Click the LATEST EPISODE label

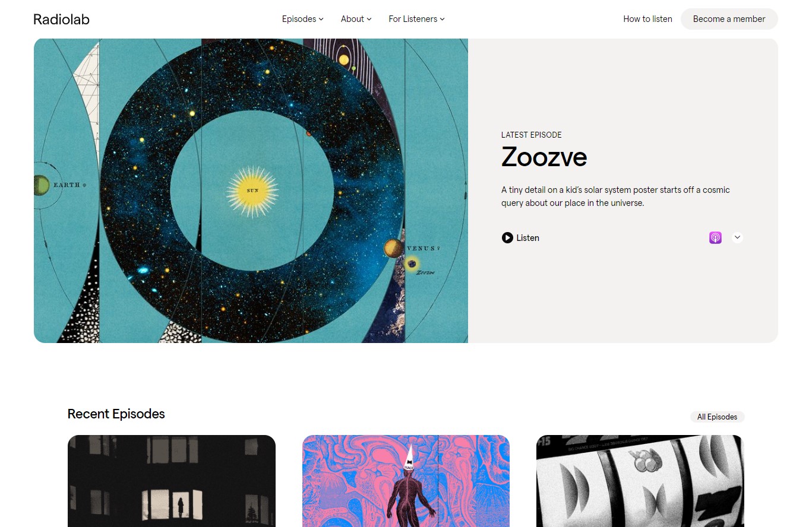coord(531,135)
